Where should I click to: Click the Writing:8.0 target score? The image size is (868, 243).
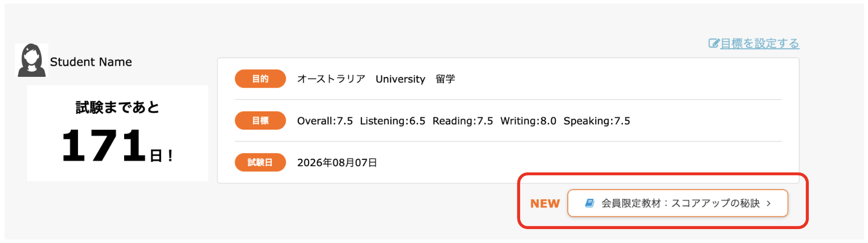[528, 121]
